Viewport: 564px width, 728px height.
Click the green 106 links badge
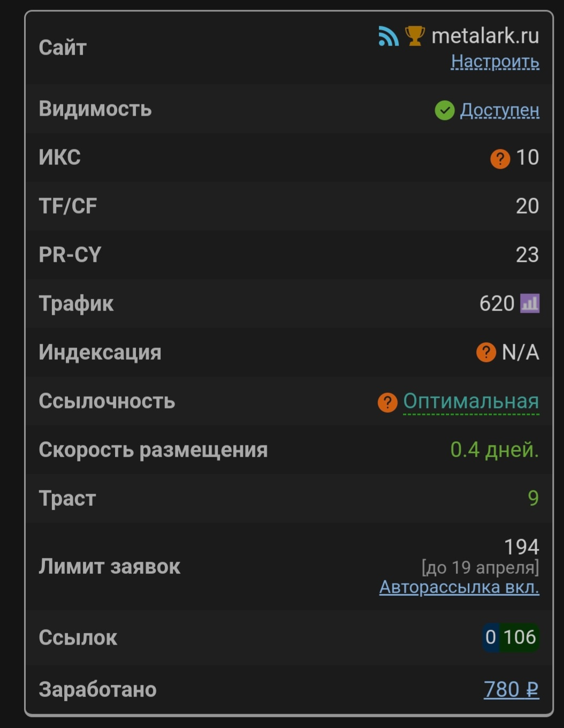[520, 637]
